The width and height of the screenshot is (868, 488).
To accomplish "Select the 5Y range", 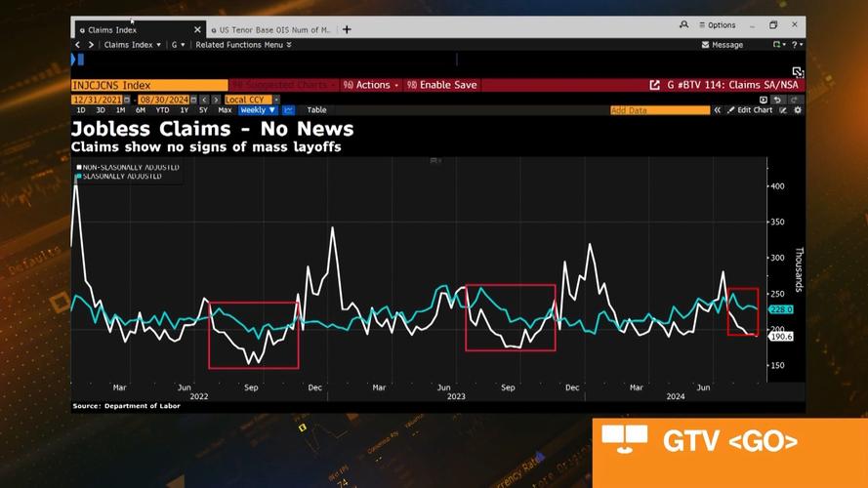I will (x=203, y=110).
